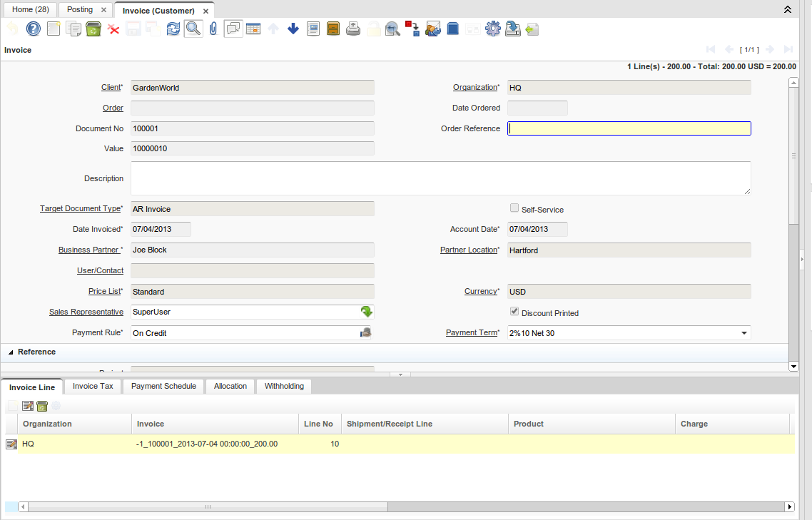
Task: Click the Sales Representative lookup icon
Action: pyautogui.click(x=366, y=312)
